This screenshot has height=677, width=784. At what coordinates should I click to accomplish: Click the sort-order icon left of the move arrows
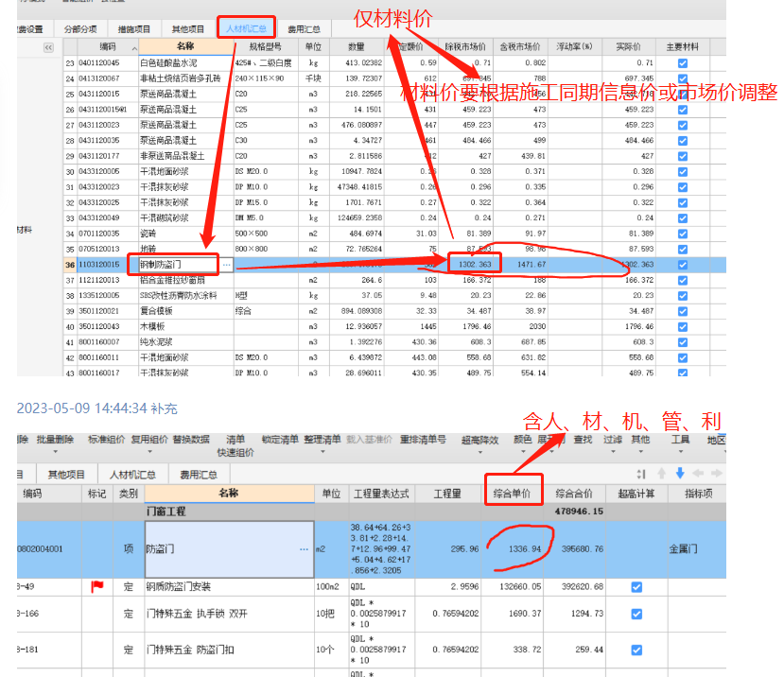[641, 474]
